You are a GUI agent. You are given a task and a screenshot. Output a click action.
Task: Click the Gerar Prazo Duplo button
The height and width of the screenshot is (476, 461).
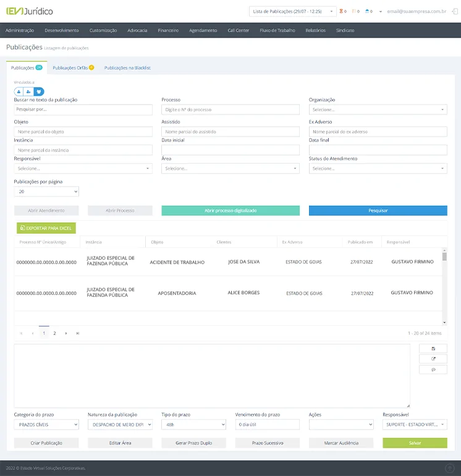click(x=193, y=443)
